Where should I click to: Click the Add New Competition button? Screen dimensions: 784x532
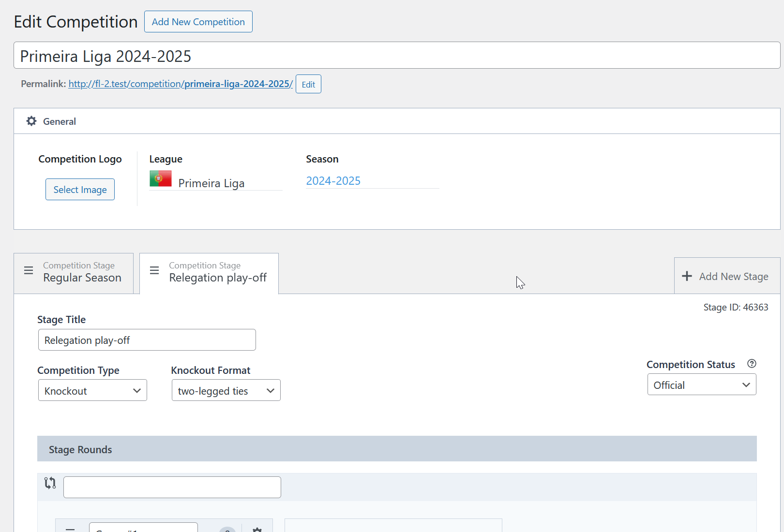click(x=198, y=22)
